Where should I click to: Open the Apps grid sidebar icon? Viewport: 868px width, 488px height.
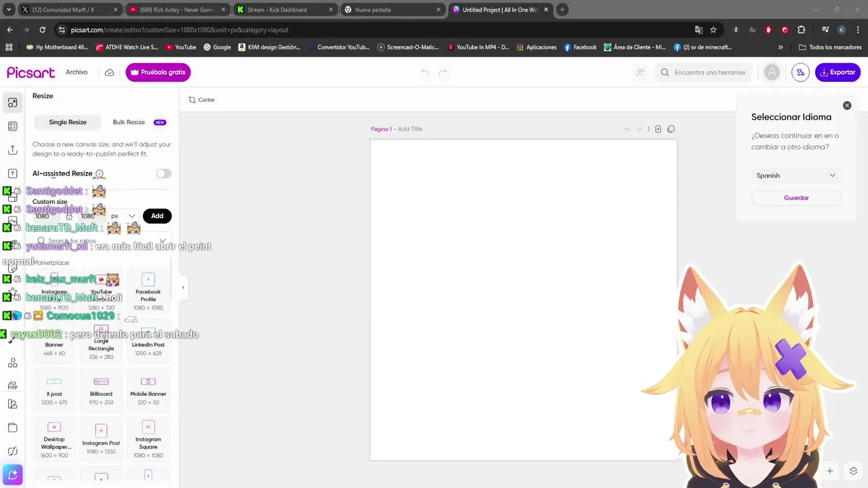coord(12,363)
